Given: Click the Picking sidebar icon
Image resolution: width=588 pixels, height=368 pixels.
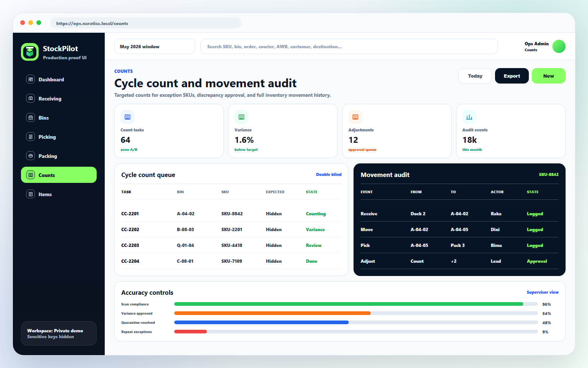Looking at the screenshot, I should 31,137.
